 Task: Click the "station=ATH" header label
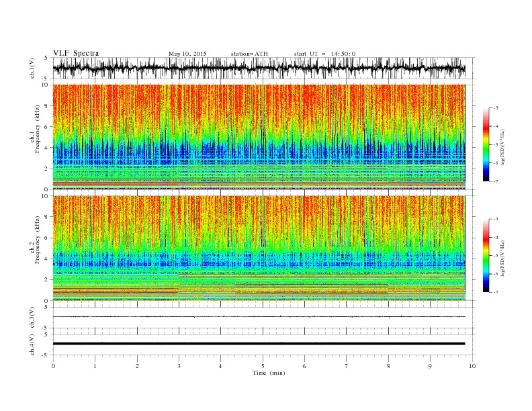(x=249, y=54)
